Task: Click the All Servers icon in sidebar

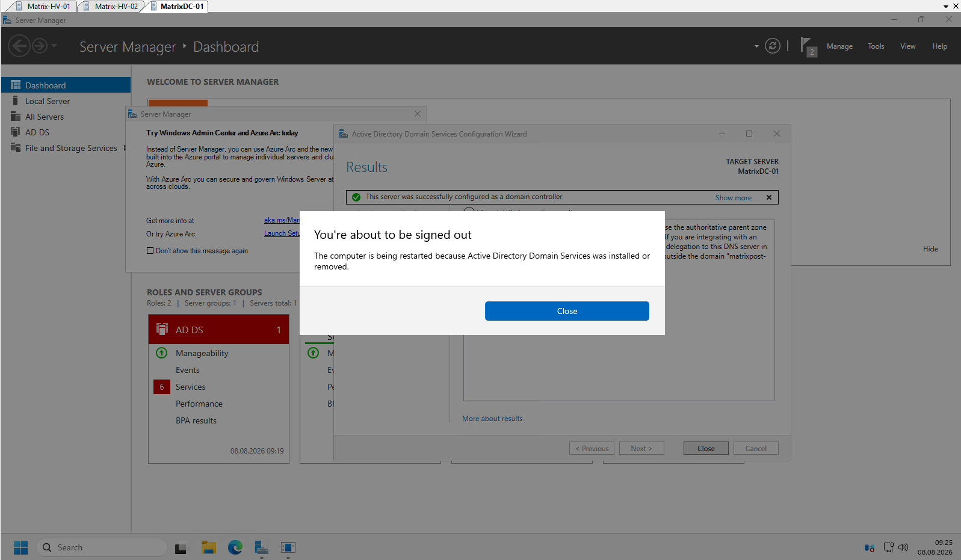Action: coord(16,117)
